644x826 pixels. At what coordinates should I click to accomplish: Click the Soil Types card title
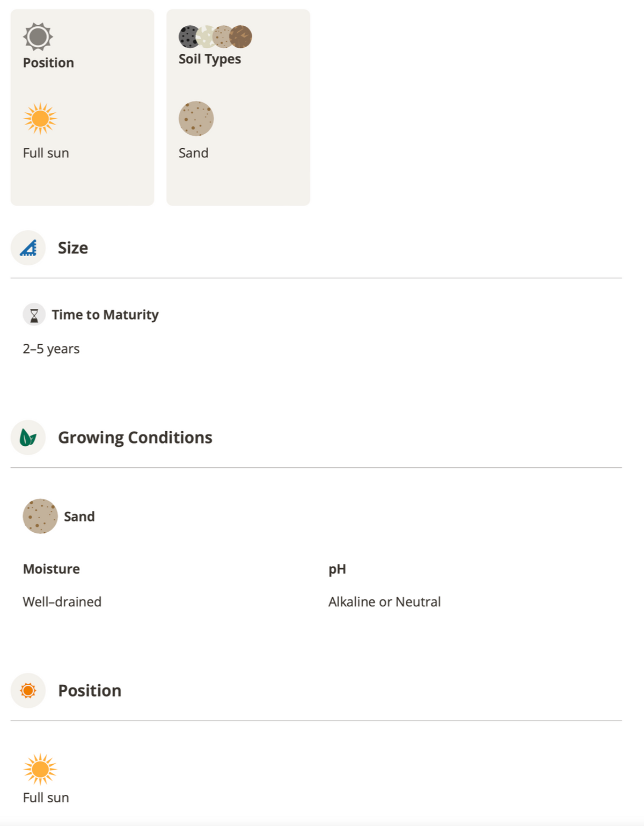tap(210, 59)
